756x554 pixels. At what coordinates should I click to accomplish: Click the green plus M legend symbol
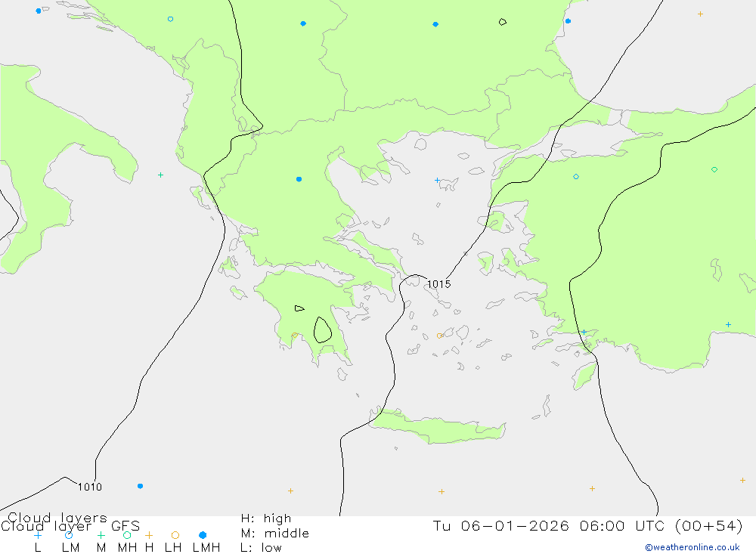pyautogui.click(x=101, y=535)
